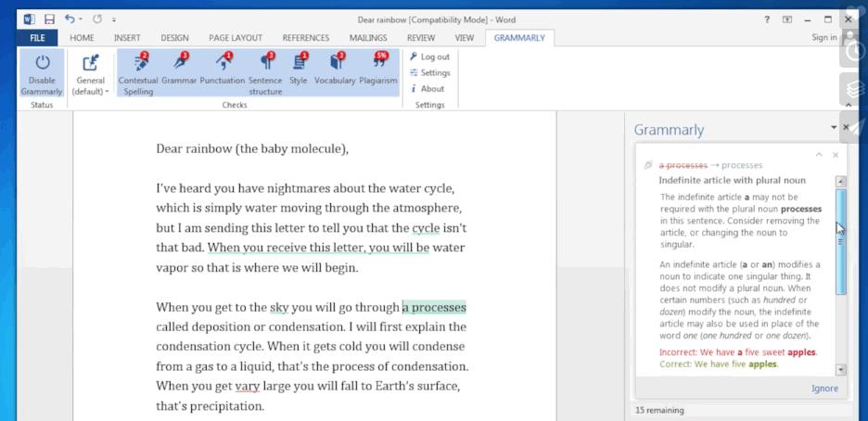Open the FILE menu tab
This screenshot has height=421, width=868.
coord(37,38)
